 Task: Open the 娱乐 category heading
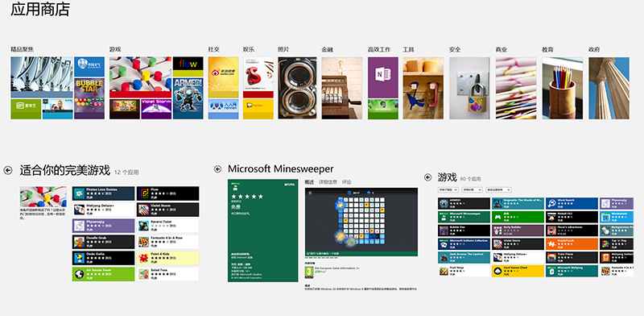[x=249, y=49]
